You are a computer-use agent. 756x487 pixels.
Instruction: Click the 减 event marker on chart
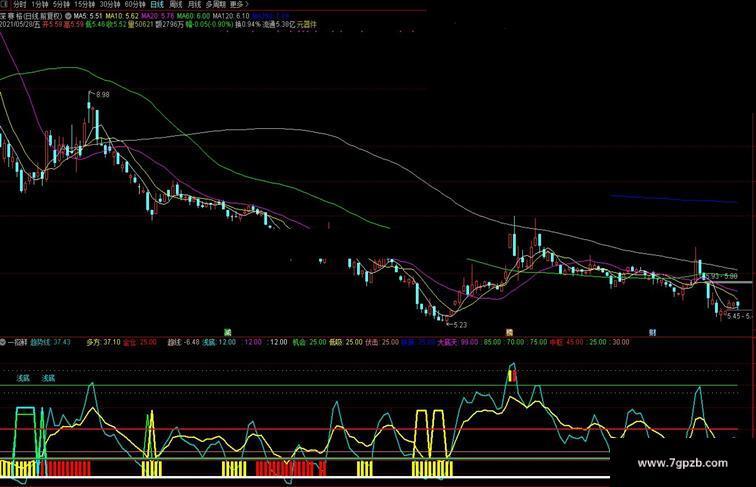tap(228, 332)
